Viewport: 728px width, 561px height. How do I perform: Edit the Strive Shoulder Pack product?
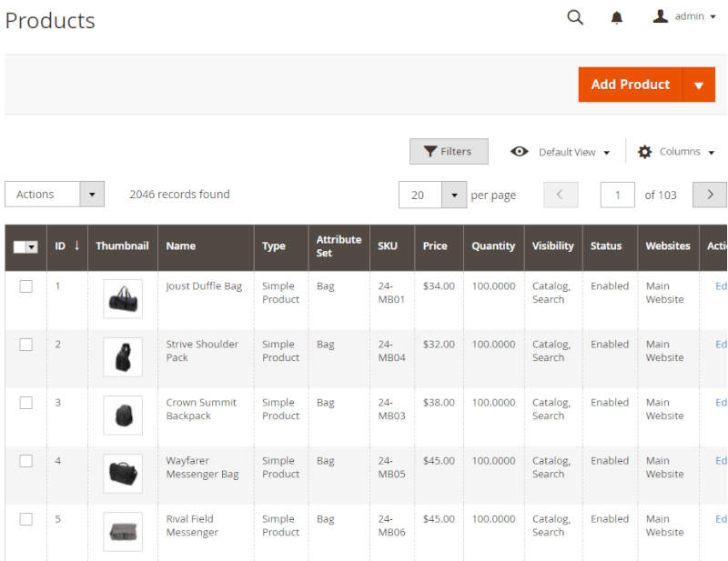click(721, 344)
